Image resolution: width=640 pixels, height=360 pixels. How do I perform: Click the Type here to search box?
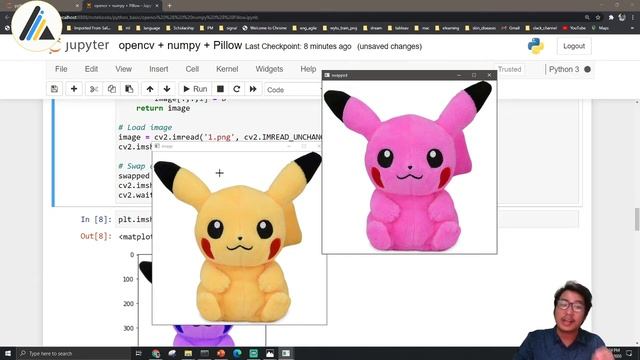click(73, 353)
